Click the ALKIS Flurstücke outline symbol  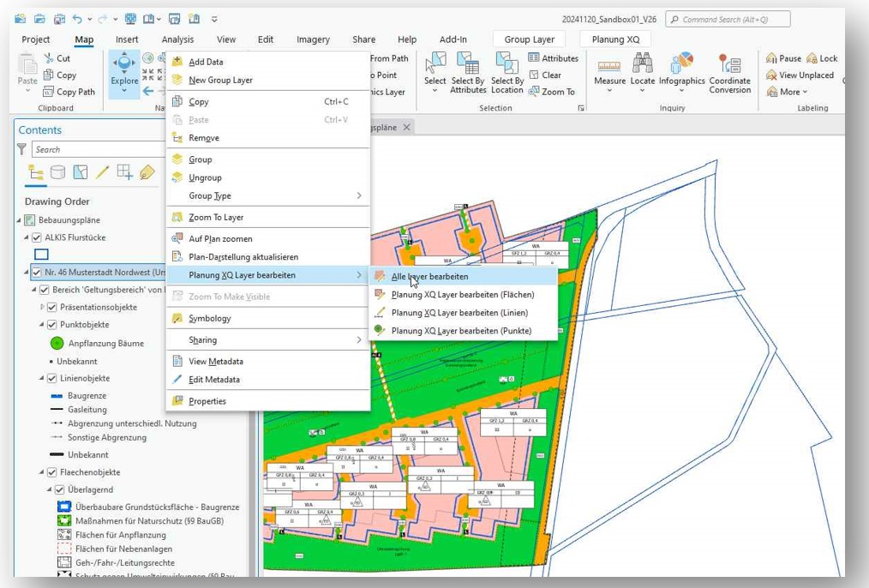(42, 255)
